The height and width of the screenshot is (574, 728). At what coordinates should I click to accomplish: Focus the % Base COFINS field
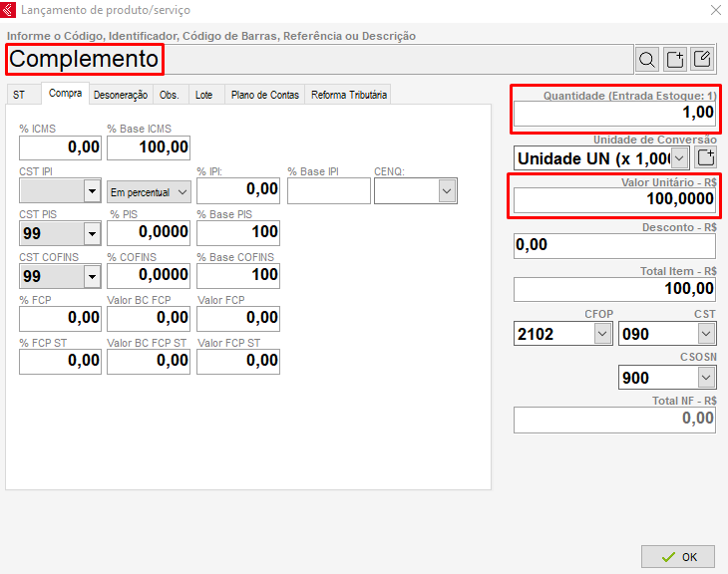(x=238, y=276)
